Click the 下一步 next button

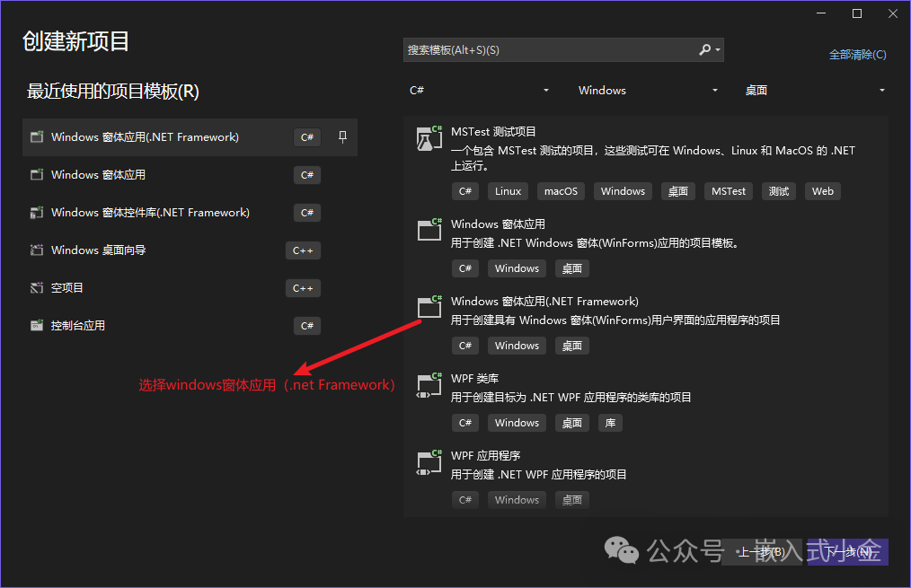848,551
